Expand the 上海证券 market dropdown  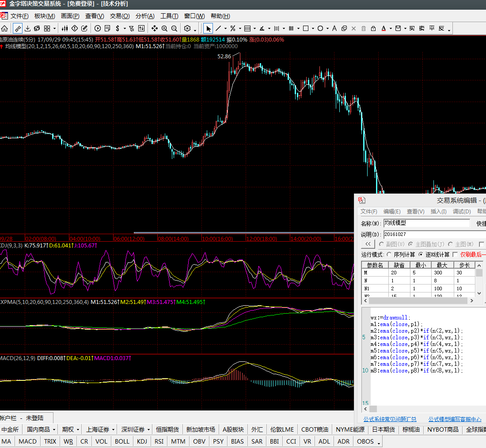pos(113,430)
